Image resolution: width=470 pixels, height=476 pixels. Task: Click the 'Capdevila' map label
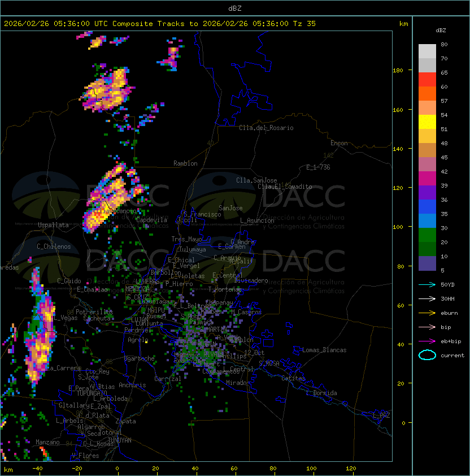click(x=152, y=220)
